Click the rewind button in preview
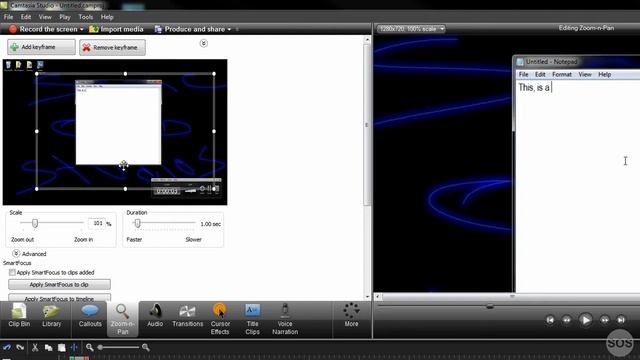 tap(567, 320)
